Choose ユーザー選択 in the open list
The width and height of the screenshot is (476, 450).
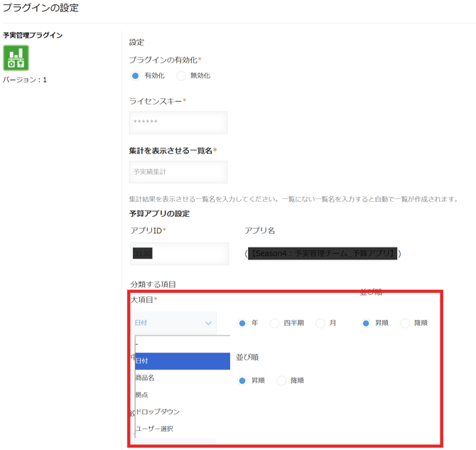click(182, 429)
